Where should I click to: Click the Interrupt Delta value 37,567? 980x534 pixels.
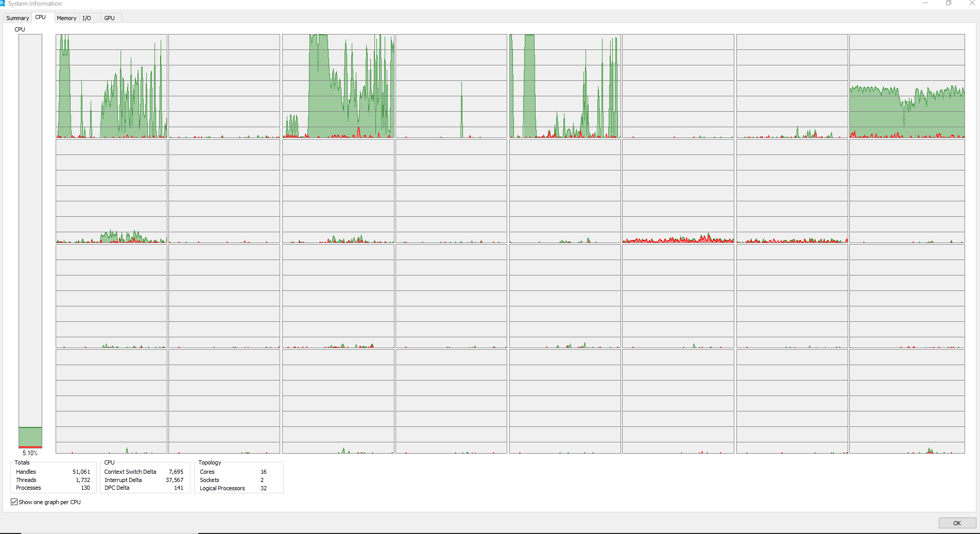(174, 480)
